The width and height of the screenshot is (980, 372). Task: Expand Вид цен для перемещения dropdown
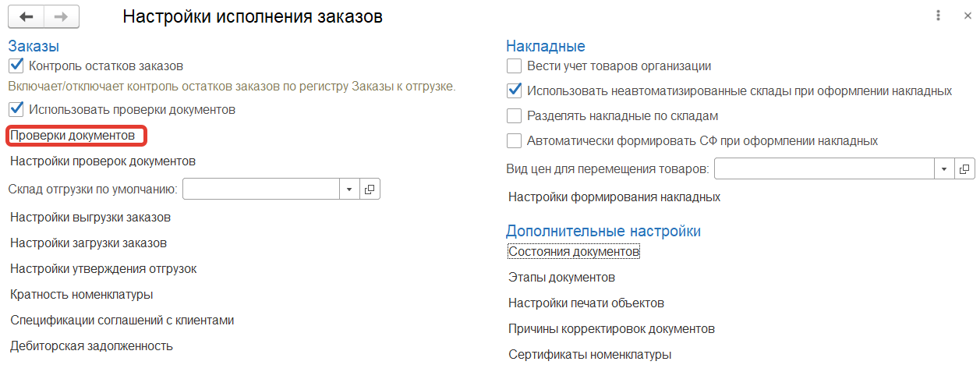click(944, 168)
